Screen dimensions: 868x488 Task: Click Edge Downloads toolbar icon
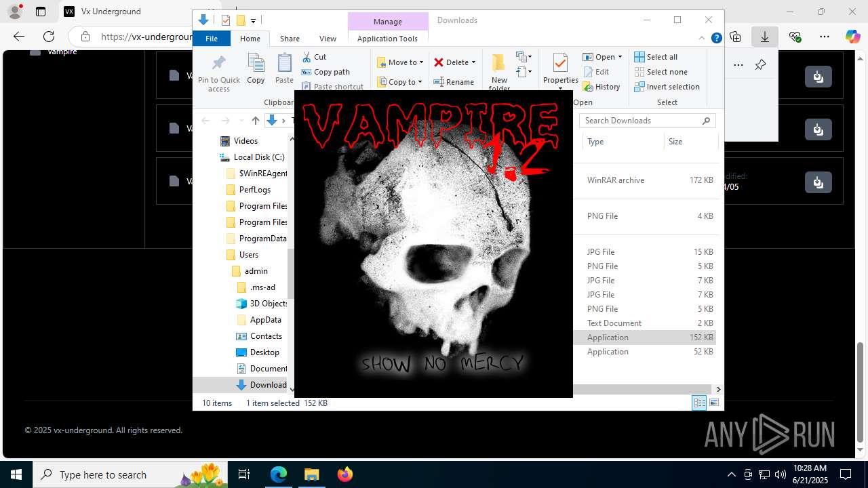click(x=764, y=37)
